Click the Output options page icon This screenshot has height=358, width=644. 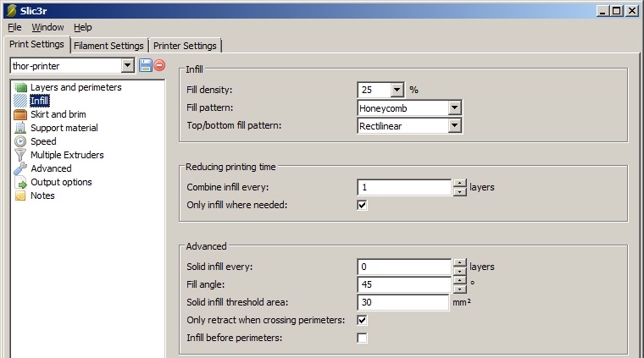[x=20, y=182]
